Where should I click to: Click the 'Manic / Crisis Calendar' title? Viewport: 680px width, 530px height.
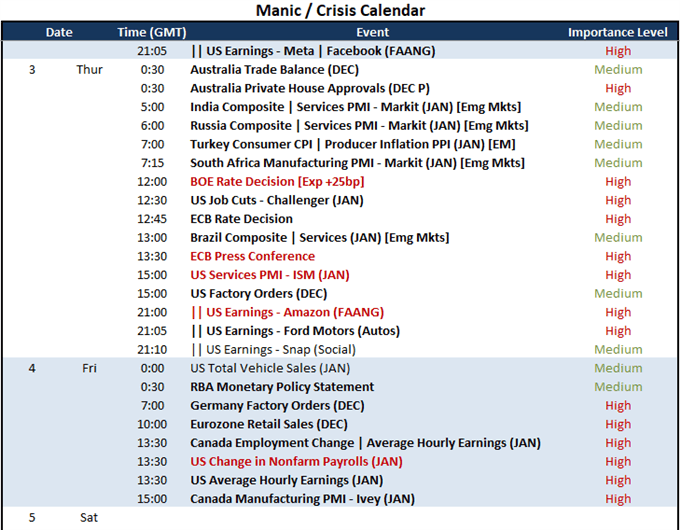[x=340, y=10]
